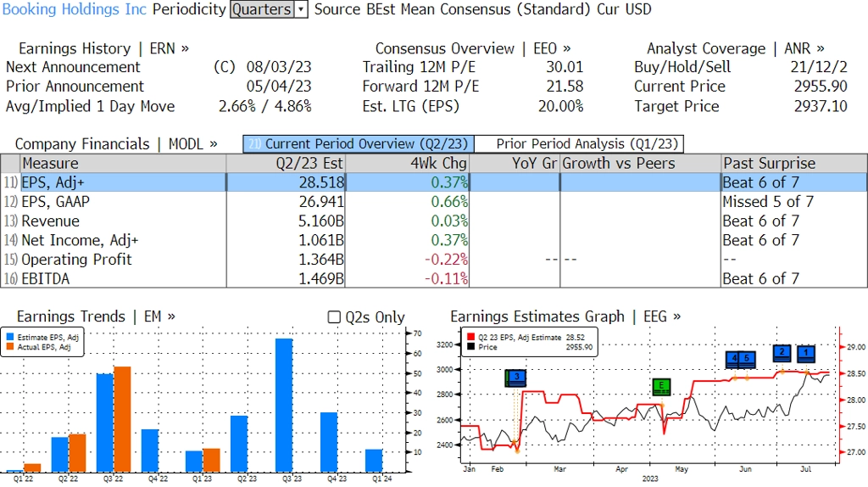Click the Est. LTG (EPS) value 20.00%
The width and height of the screenshot is (868, 487).
[561, 106]
